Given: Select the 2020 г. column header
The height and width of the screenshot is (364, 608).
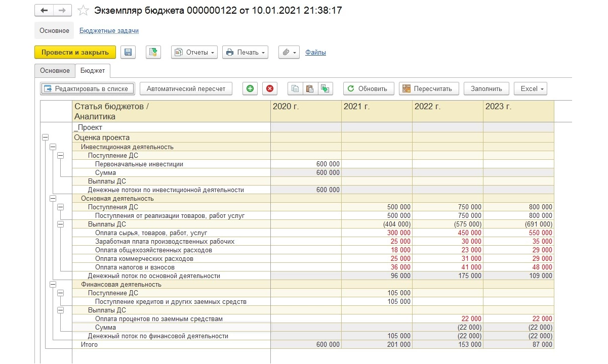Looking at the screenshot, I should pyautogui.click(x=306, y=111).
